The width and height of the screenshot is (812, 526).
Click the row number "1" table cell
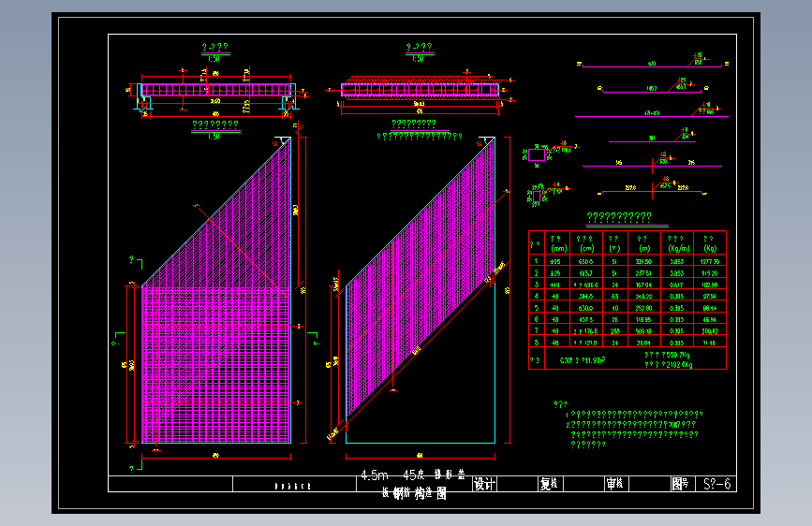pos(536,261)
